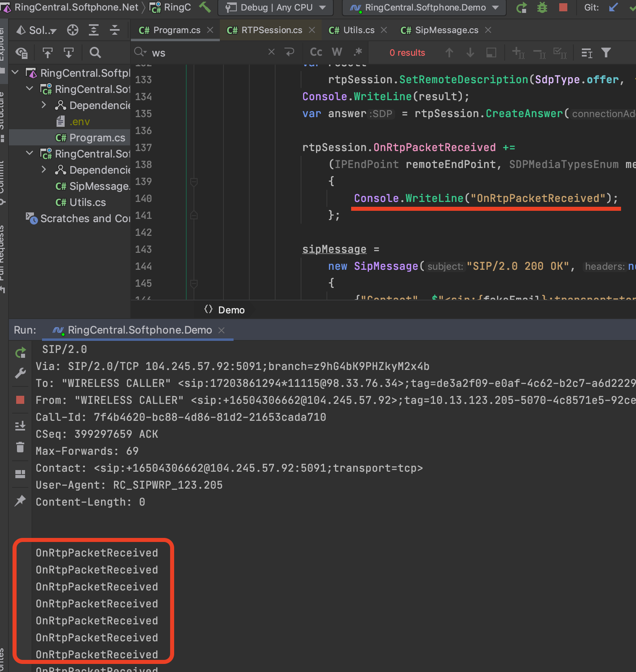Click the new line search icon
The image size is (636, 672).
[289, 52]
